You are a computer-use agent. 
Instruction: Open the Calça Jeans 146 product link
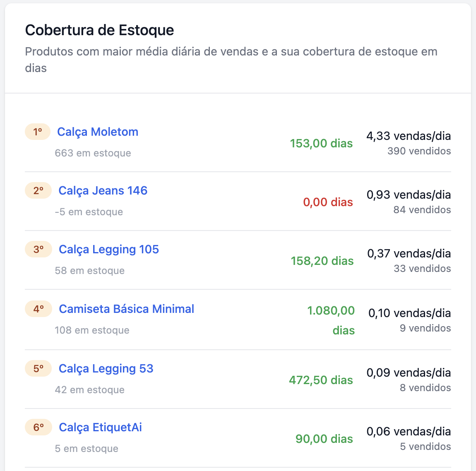(x=103, y=191)
